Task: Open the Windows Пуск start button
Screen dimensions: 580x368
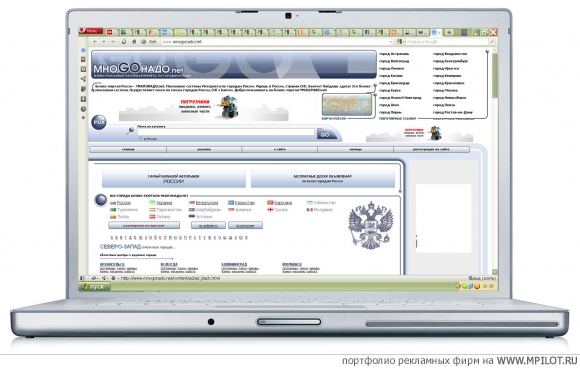Action: 95,287
